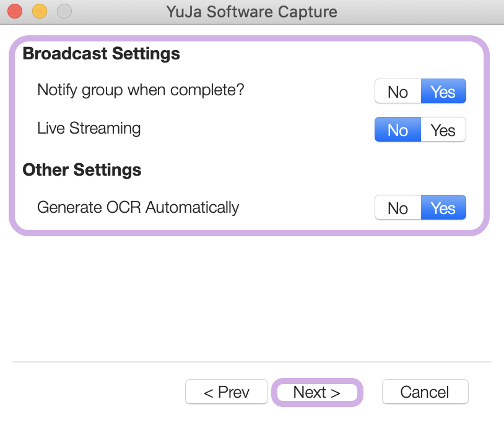The height and width of the screenshot is (433, 504).
Task: Set Notify group when complete to No
Action: (398, 91)
